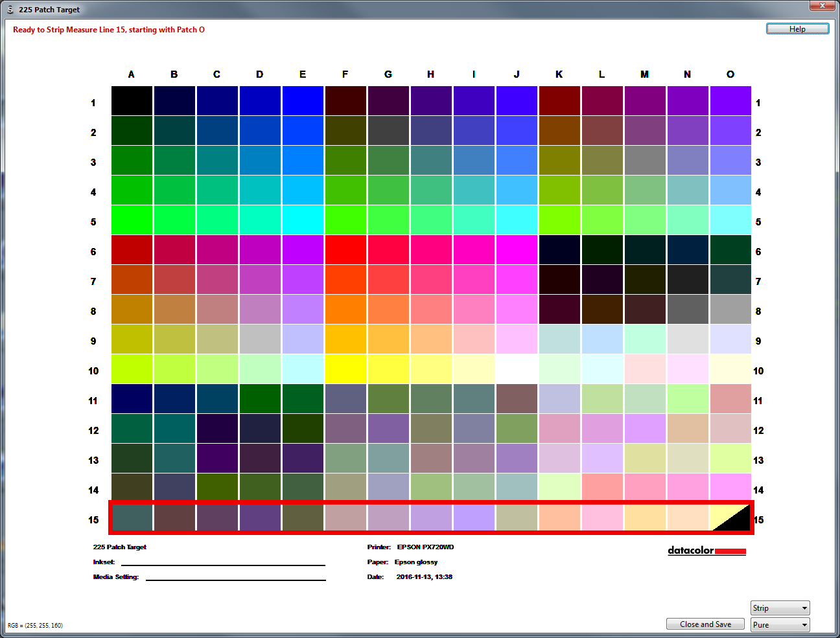The height and width of the screenshot is (638, 840).
Task: Click the date 2016-11-13, 13:38
Action: click(x=425, y=577)
